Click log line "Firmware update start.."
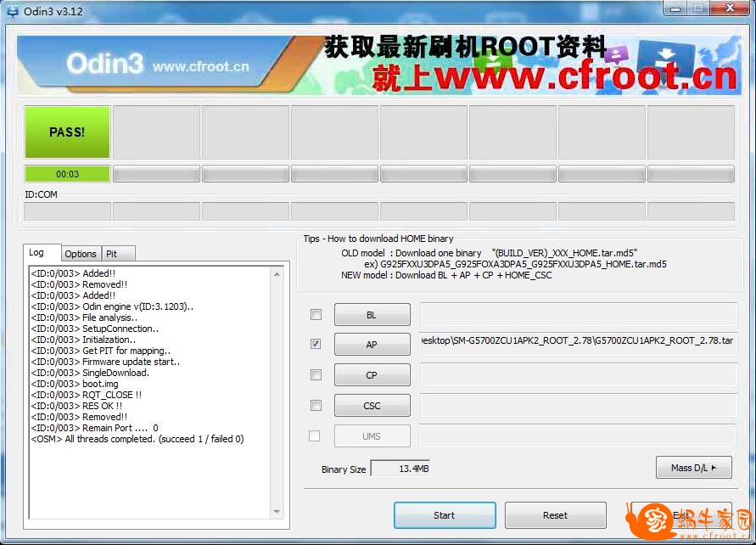This screenshot has width=756, height=545. [x=105, y=362]
